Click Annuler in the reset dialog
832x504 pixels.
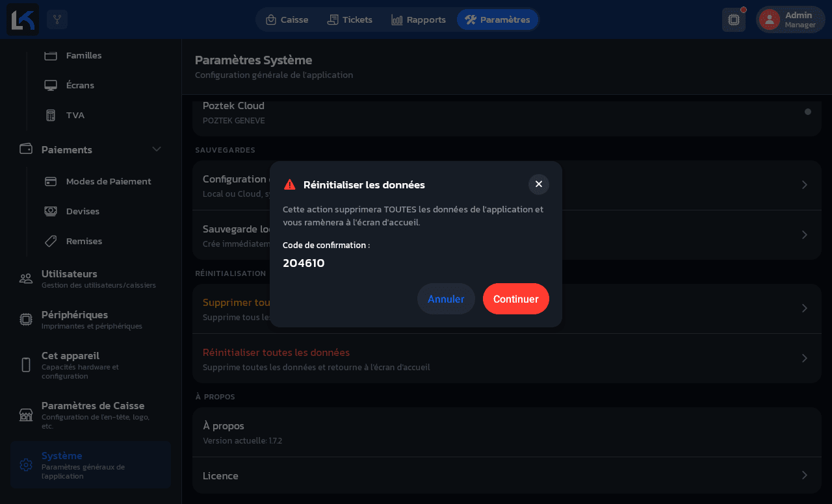click(446, 299)
